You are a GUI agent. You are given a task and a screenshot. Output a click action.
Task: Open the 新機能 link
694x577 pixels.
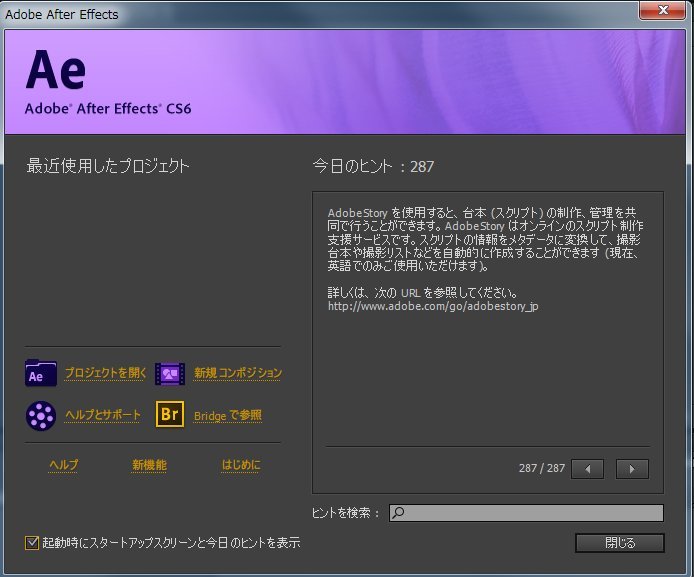tap(149, 465)
